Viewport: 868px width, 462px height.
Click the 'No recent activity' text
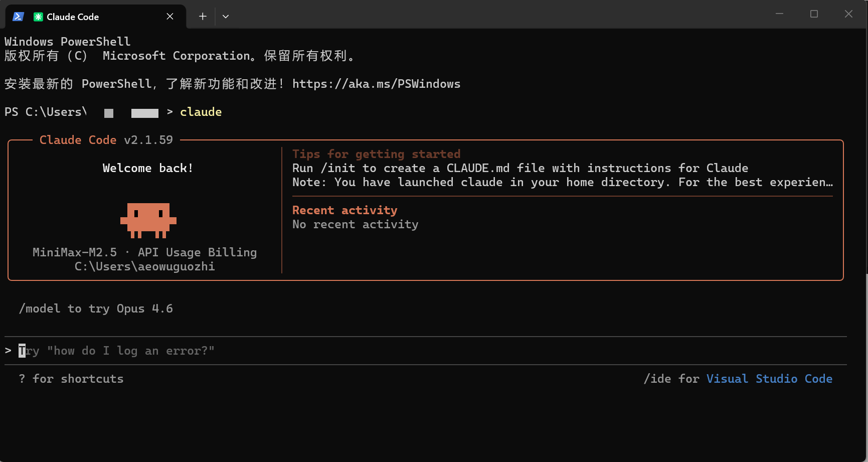click(x=355, y=224)
